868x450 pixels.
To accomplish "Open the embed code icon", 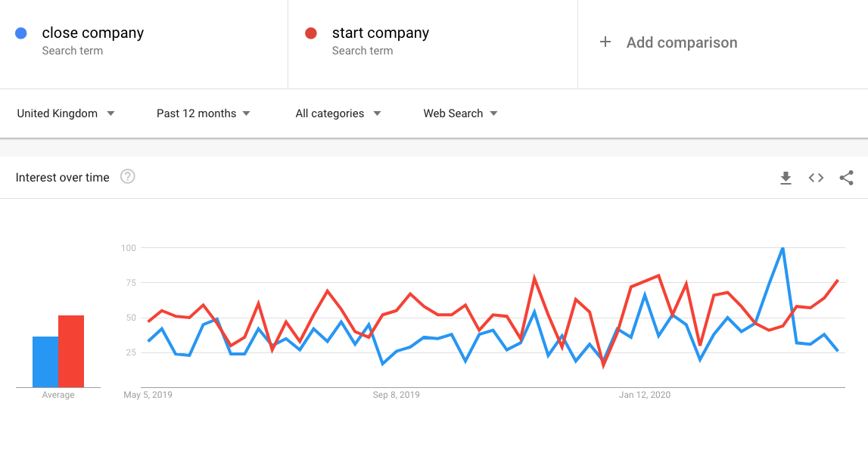I will pyautogui.click(x=816, y=178).
